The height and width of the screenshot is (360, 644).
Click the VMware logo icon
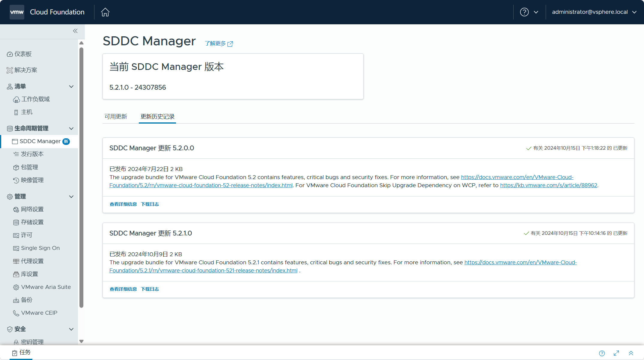pyautogui.click(x=17, y=12)
